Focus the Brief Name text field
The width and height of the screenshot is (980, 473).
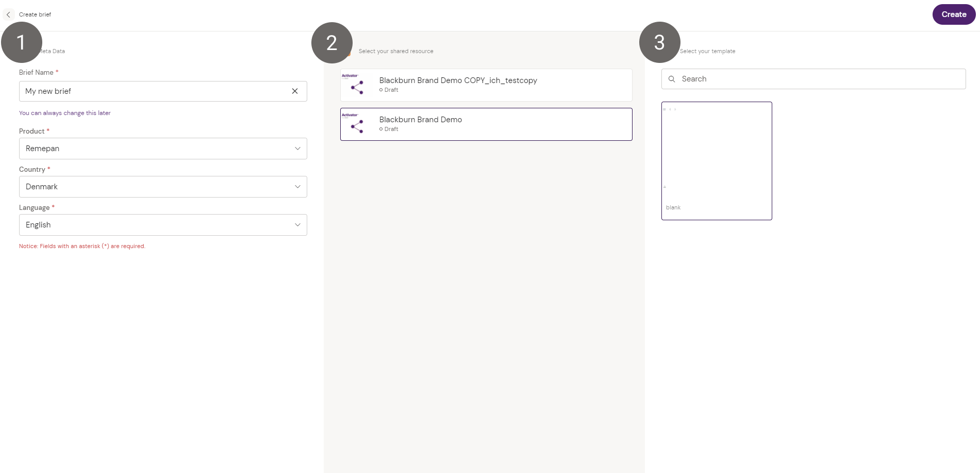pos(155,91)
